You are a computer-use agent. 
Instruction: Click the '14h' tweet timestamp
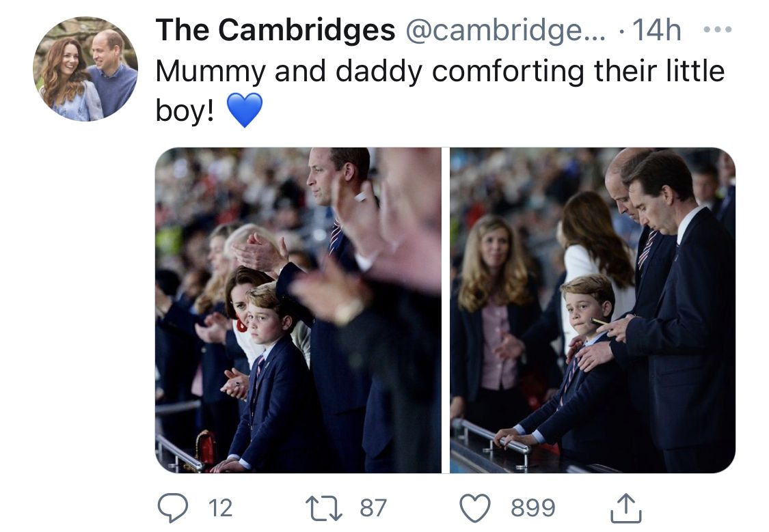656,30
